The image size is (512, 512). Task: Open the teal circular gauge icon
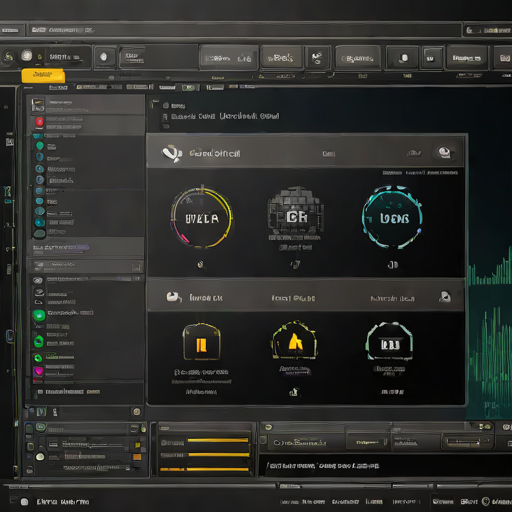tap(392, 217)
